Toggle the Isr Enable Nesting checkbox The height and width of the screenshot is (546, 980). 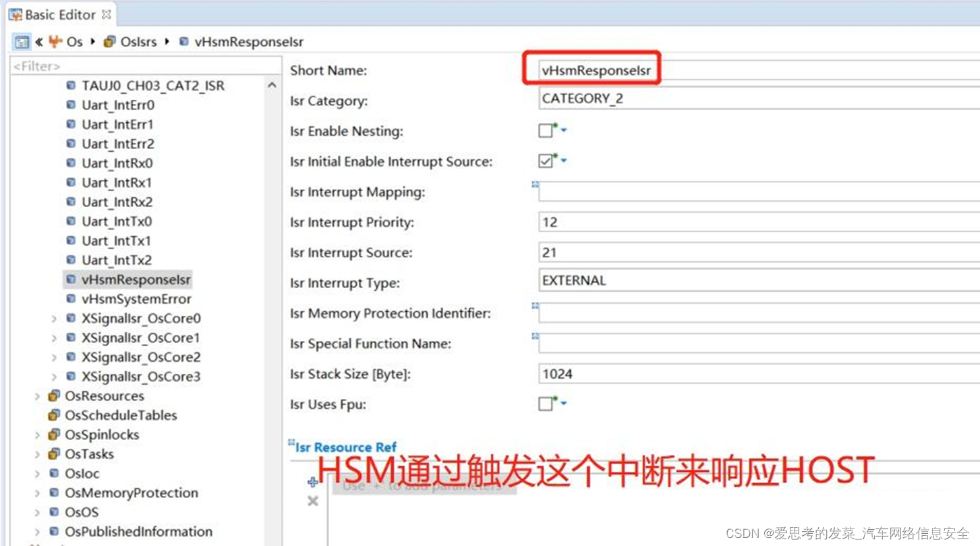coord(546,131)
